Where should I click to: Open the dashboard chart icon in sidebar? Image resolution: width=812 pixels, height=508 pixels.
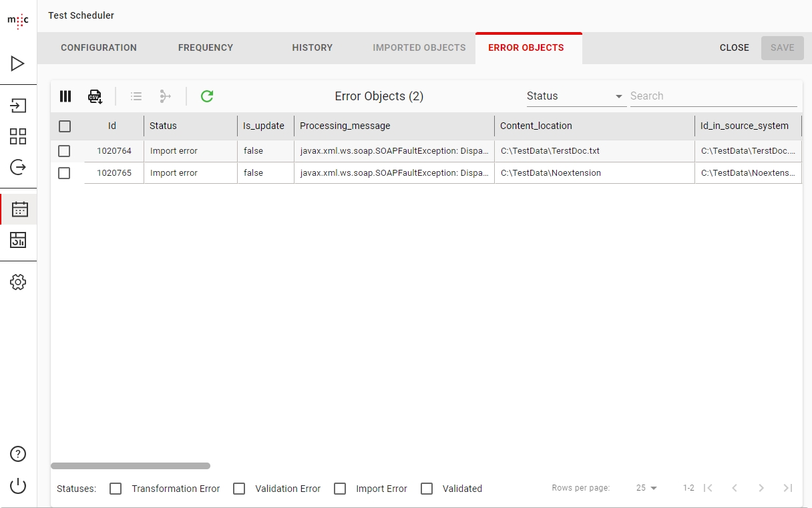coord(18,240)
